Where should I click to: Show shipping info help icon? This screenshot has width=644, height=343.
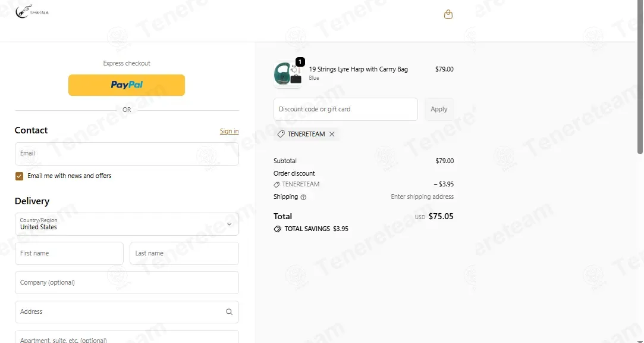point(303,197)
